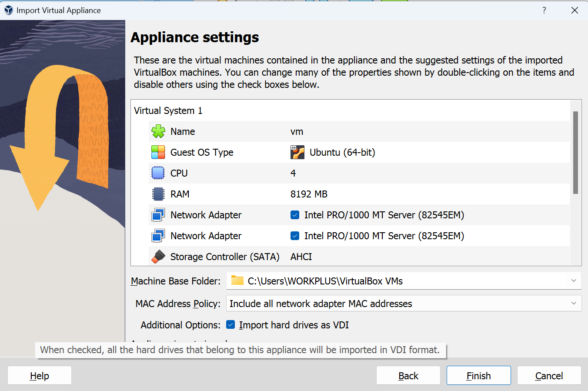The height and width of the screenshot is (391, 588).
Task: Click the folder icon in Machine Base Folder
Action: (237, 281)
